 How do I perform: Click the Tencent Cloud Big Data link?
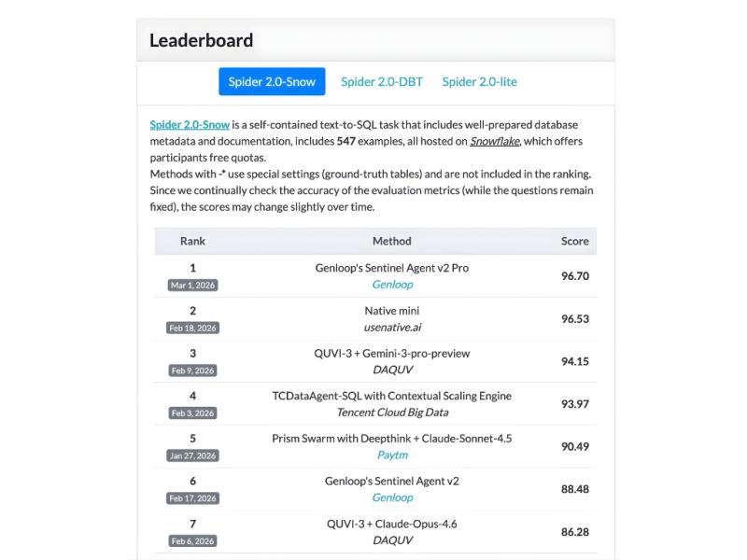point(392,412)
